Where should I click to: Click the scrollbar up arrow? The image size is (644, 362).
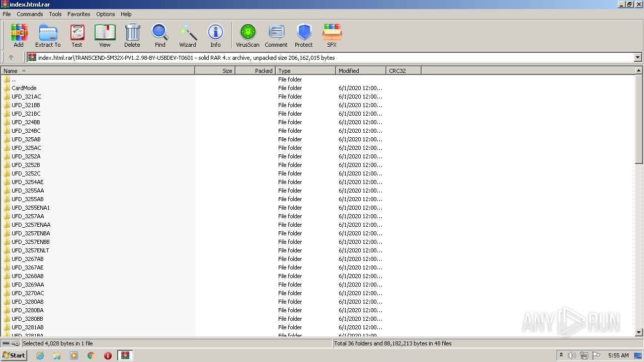click(x=639, y=71)
